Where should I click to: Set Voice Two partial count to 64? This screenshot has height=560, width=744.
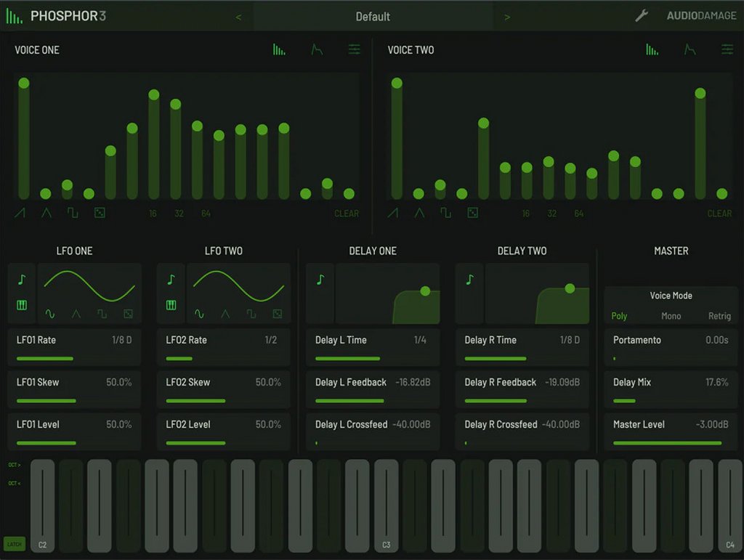(579, 214)
